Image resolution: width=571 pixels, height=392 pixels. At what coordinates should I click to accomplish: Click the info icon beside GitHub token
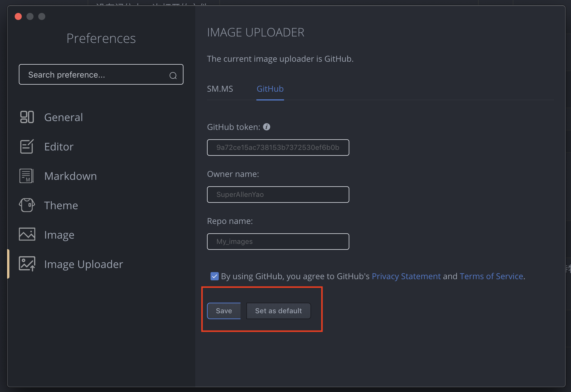[267, 127]
